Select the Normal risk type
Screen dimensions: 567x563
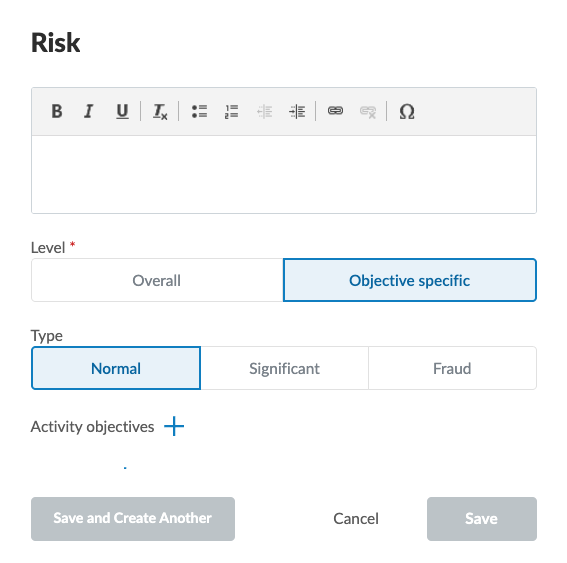[116, 368]
